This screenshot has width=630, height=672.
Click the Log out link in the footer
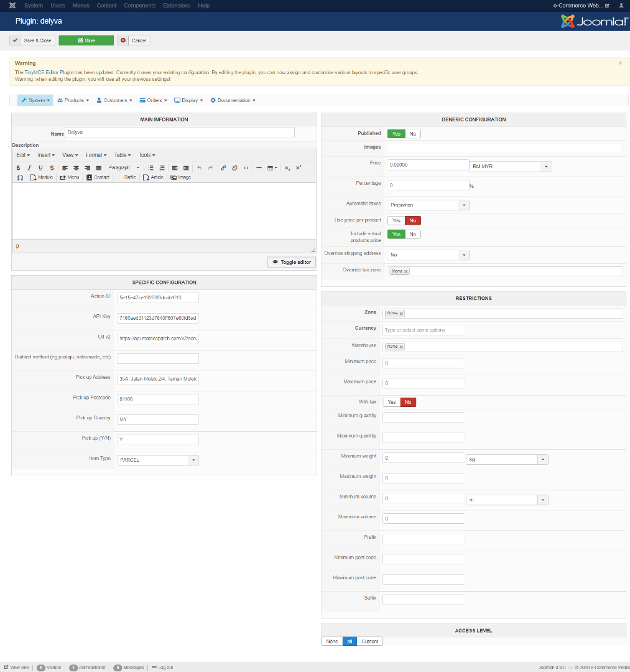pos(162,667)
